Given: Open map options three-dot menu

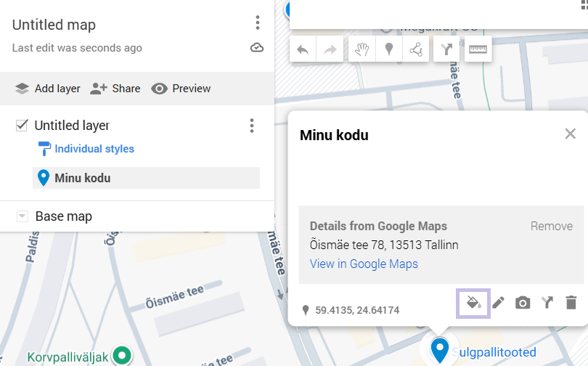Looking at the screenshot, I should 257,23.
